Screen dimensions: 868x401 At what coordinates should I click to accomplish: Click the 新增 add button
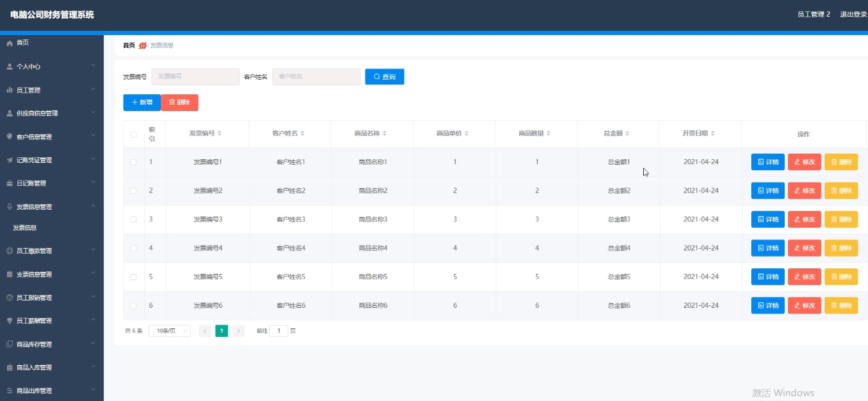tap(142, 102)
